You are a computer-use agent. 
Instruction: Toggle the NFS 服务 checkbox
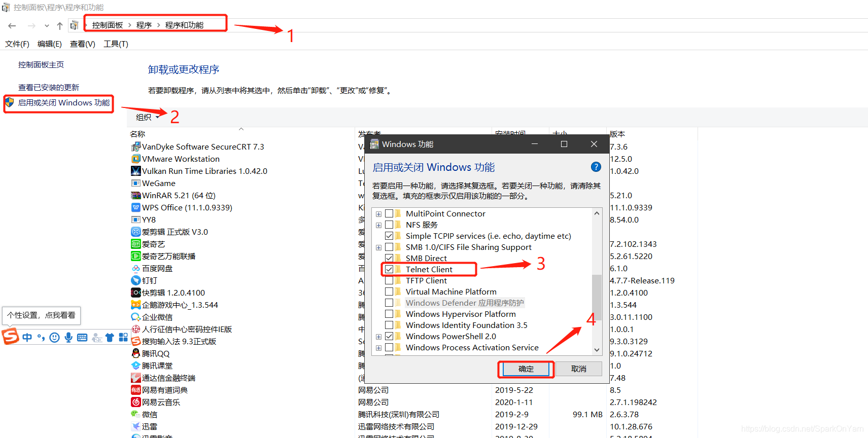(x=389, y=225)
